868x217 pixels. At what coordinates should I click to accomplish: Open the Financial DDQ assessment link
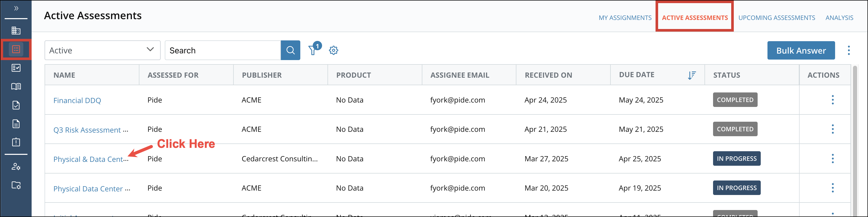tap(77, 100)
